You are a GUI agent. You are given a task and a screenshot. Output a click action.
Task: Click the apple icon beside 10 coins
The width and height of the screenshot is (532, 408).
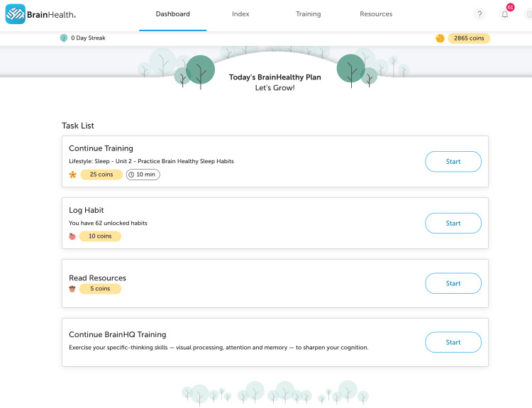coord(72,236)
